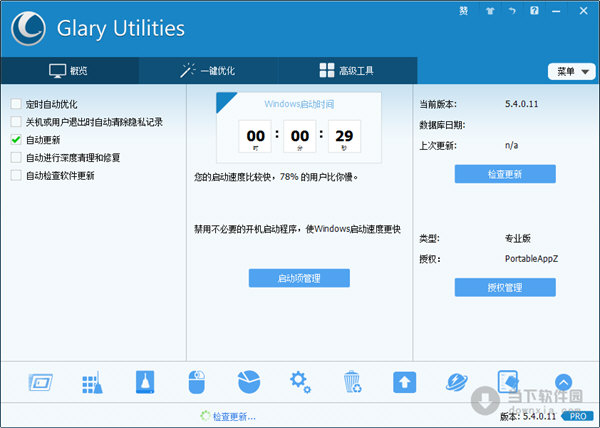The width and height of the screenshot is (600, 428).
Task: Click the version number 5.4.0.11 beside 当前版本
Action: (522, 104)
